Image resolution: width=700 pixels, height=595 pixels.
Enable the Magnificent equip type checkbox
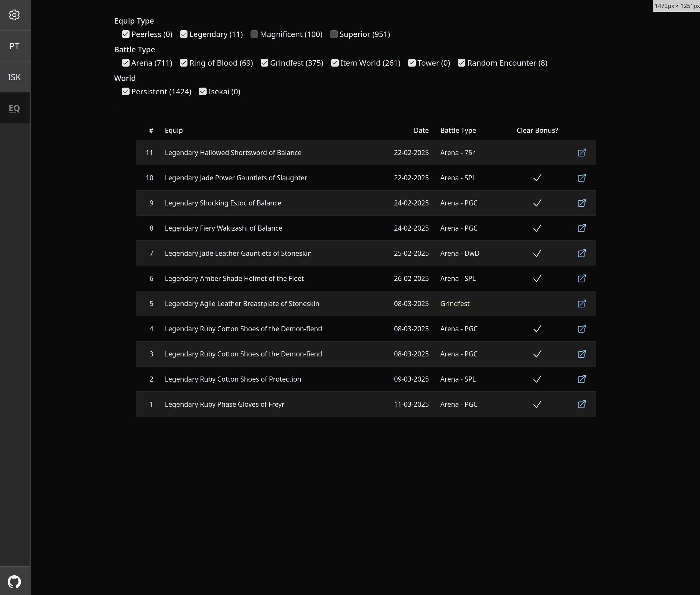coord(254,34)
